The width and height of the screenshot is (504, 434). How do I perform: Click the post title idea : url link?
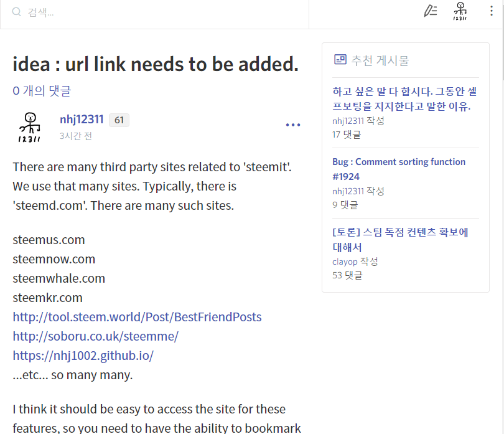tap(156, 64)
